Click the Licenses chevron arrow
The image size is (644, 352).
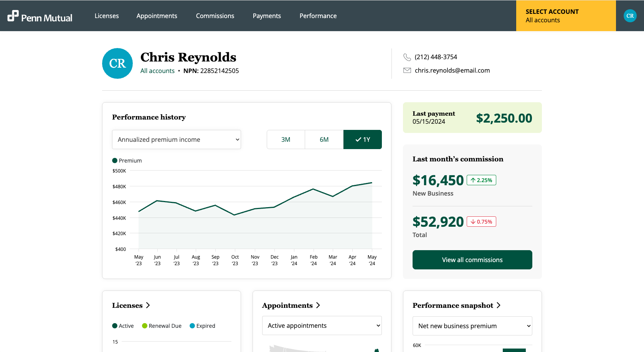click(148, 305)
